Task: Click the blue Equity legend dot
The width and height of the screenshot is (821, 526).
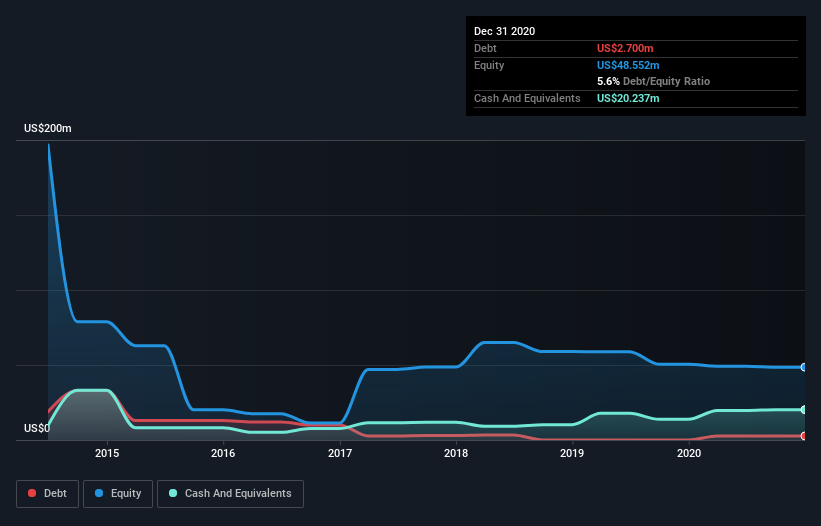Action: 99,493
